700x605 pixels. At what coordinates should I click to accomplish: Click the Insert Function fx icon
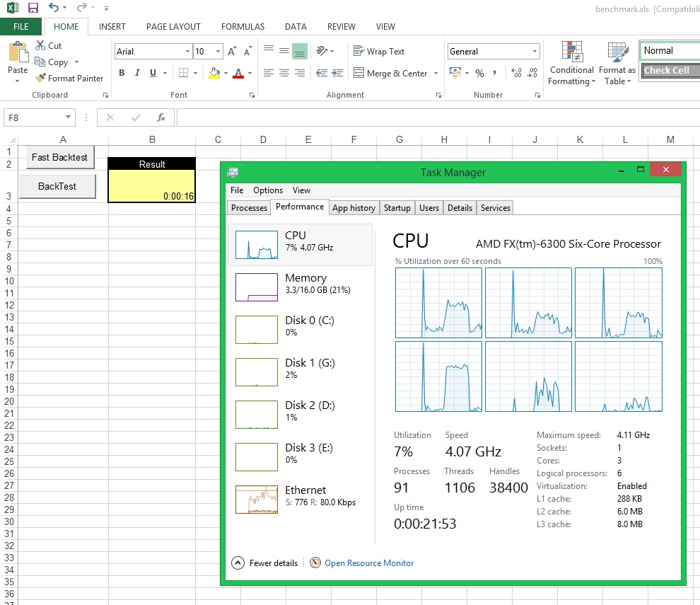[x=161, y=117]
